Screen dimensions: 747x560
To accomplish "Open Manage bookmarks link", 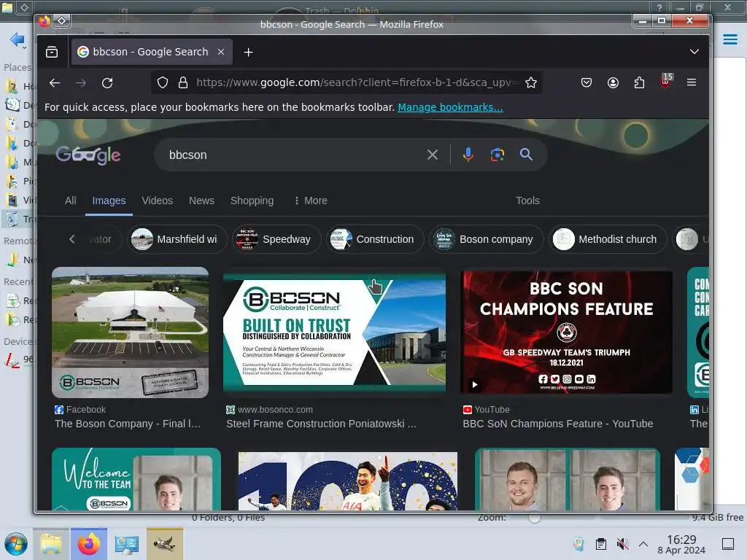I will pyautogui.click(x=450, y=107).
